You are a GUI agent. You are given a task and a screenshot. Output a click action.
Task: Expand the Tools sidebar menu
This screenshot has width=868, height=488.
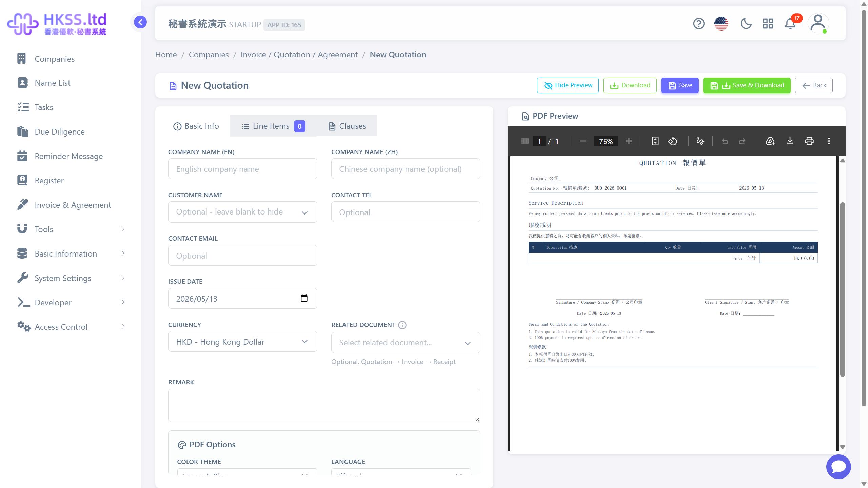click(x=71, y=229)
